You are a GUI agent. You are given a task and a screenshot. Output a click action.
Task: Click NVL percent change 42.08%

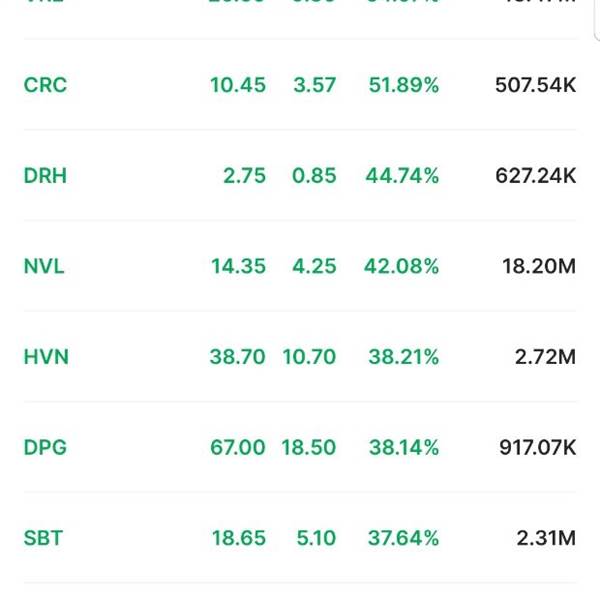401,266
